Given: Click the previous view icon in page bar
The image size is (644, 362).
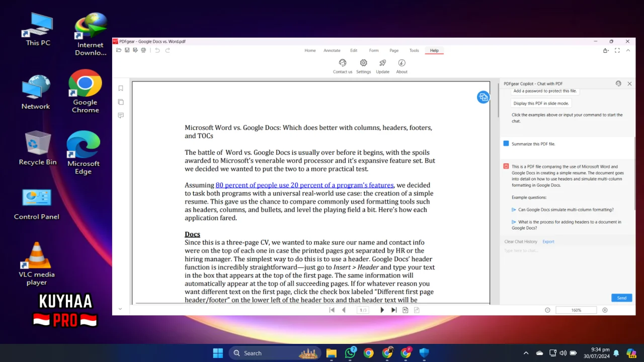Looking at the screenshot, I should (406, 310).
